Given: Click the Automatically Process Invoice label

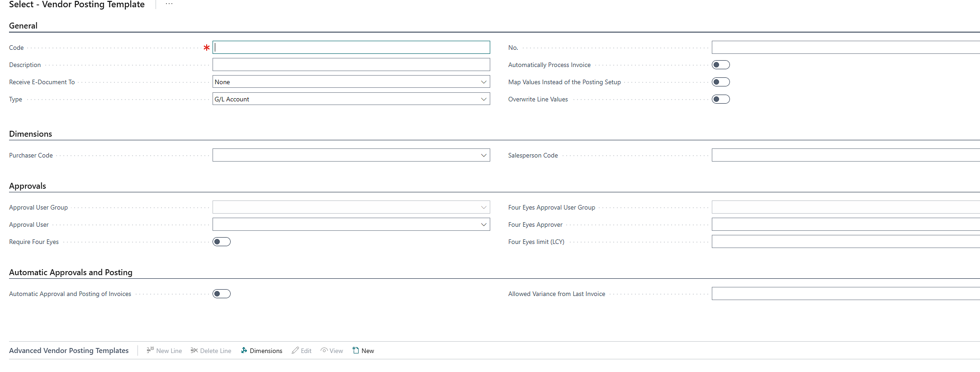Looking at the screenshot, I should (x=549, y=65).
